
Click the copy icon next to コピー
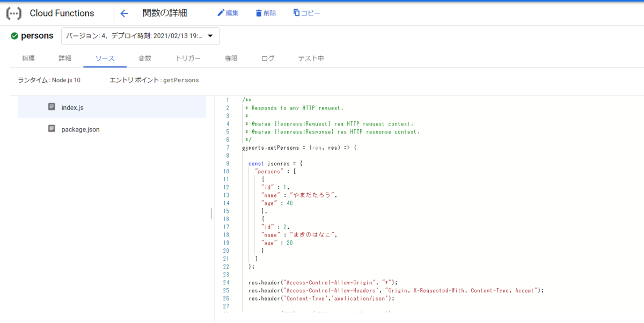[x=295, y=12]
